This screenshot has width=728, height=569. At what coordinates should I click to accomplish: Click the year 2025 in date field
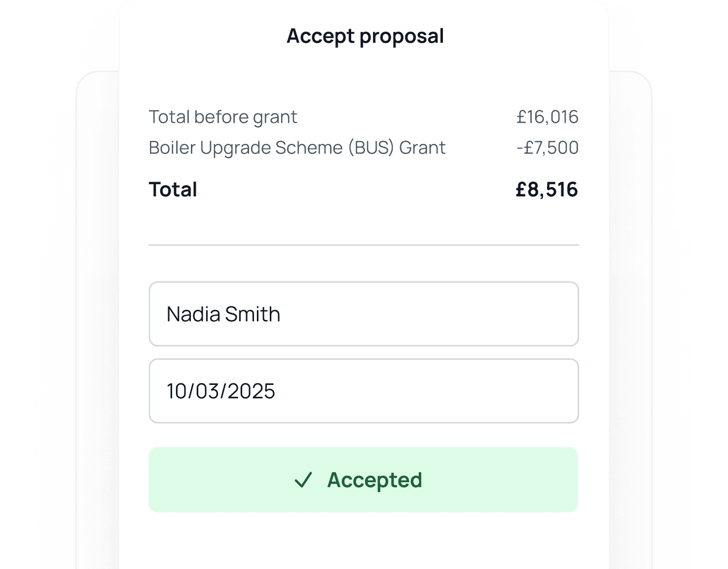(x=251, y=391)
